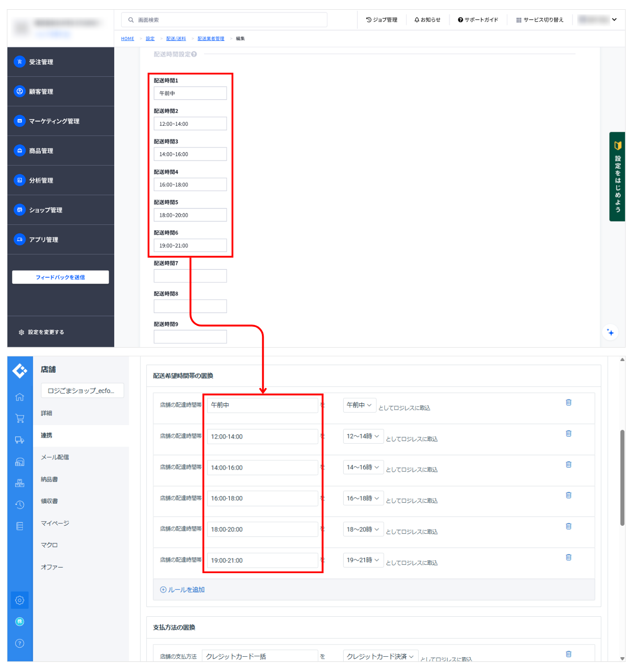Delete the 19:00-21:00 rule using the trash icon
Viewport: 631px width, 672px height.
pos(568,557)
